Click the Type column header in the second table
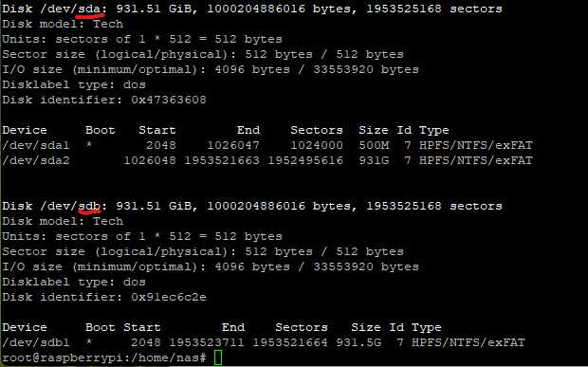Image resolution: width=588 pixels, height=367 pixels. [427, 327]
